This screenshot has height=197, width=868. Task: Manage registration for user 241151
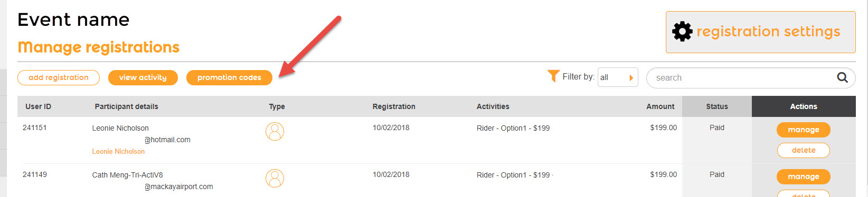tap(803, 130)
